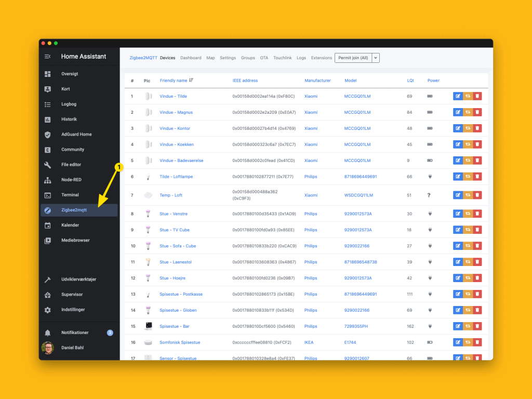532x399 pixels.
Task: Open Mediebrowser in sidebar
Action: point(79,240)
